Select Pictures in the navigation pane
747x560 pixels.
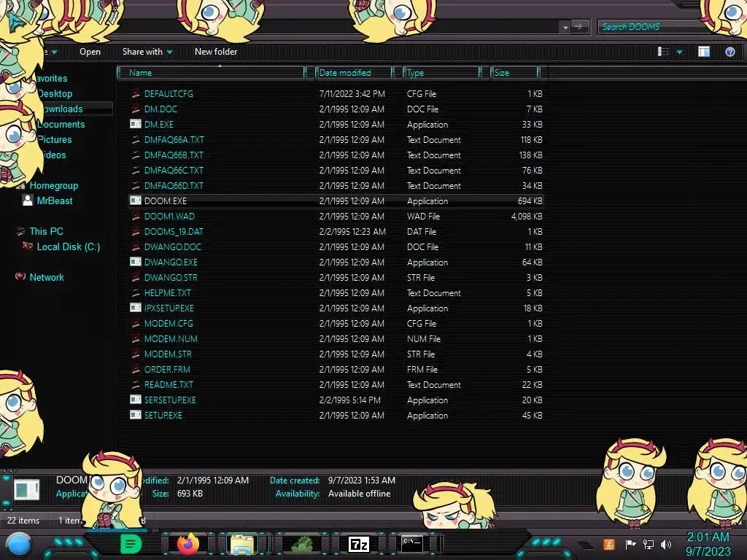(x=55, y=139)
